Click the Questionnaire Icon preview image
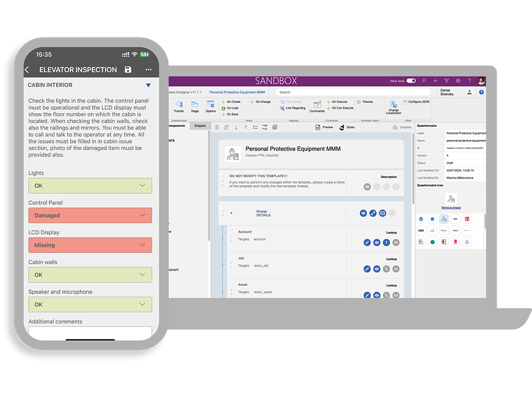Image resolution: width=532 pixels, height=399 pixels. click(x=451, y=198)
